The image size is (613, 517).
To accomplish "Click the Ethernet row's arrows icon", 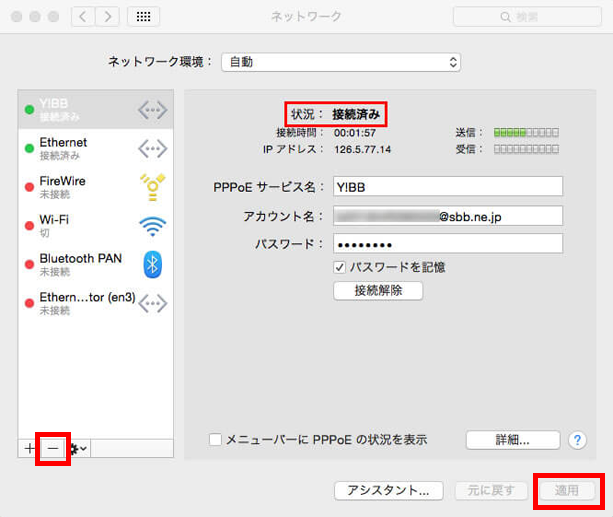I will pos(152,149).
